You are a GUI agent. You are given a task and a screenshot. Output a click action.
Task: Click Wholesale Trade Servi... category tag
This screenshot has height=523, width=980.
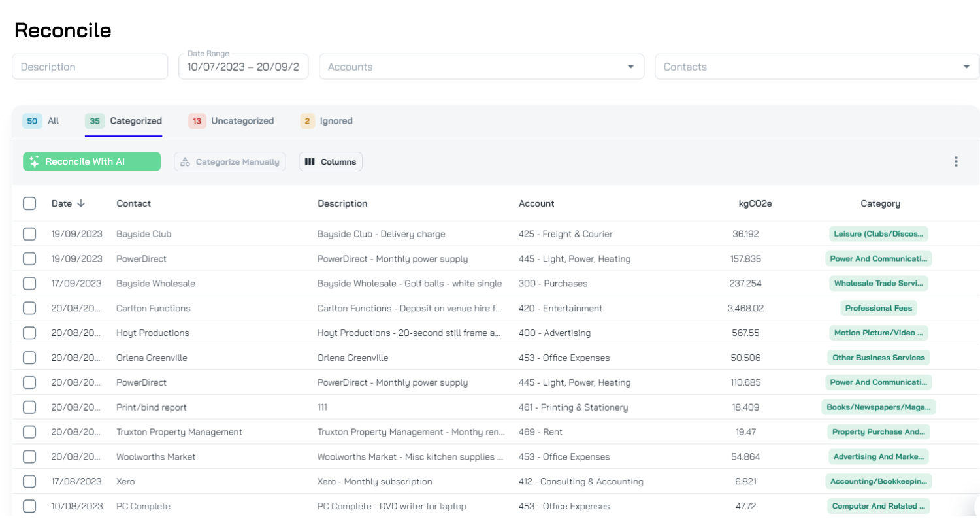point(879,283)
